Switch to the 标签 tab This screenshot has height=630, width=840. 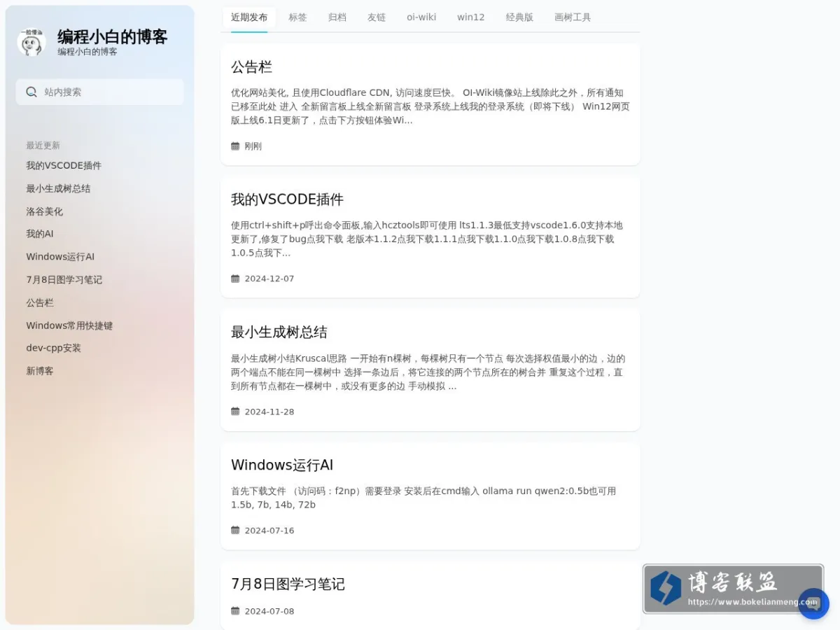point(297,17)
